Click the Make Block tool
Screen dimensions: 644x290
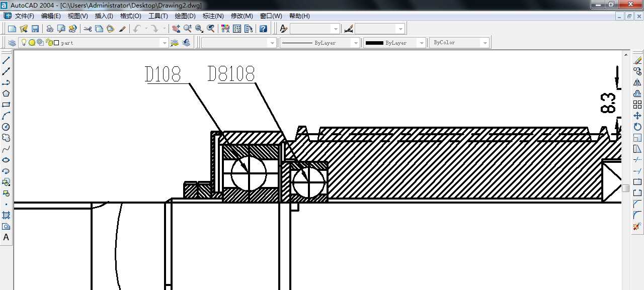click(x=6, y=193)
